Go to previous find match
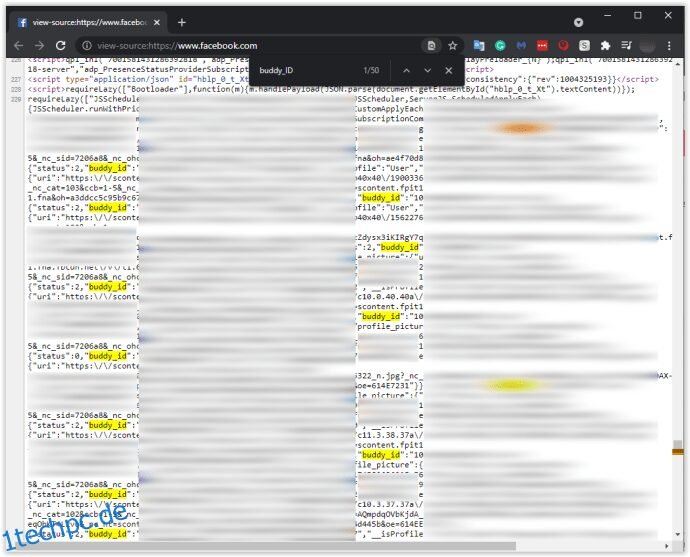The height and width of the screenshot is (557, 690). coord(406,70)
